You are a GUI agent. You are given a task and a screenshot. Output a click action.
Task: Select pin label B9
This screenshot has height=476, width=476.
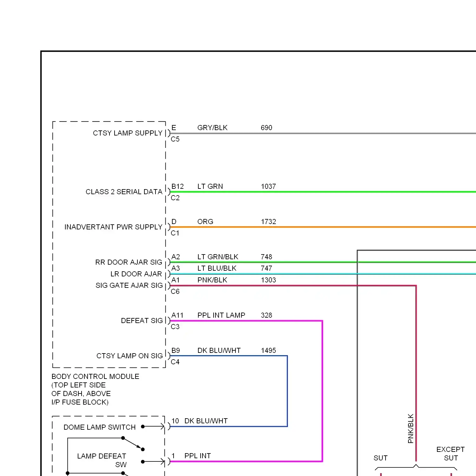pos(176,350)
